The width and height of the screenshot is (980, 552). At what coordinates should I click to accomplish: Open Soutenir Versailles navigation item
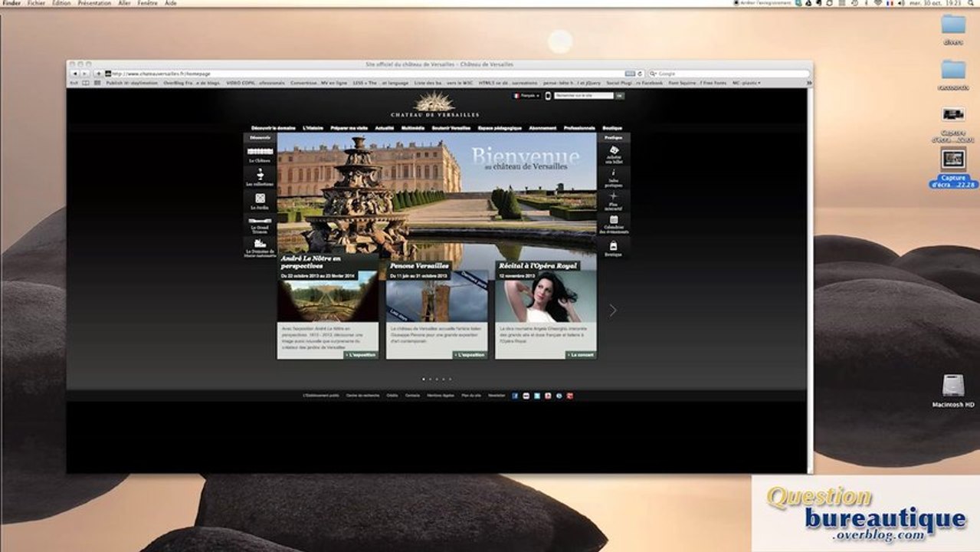point(451,128)
